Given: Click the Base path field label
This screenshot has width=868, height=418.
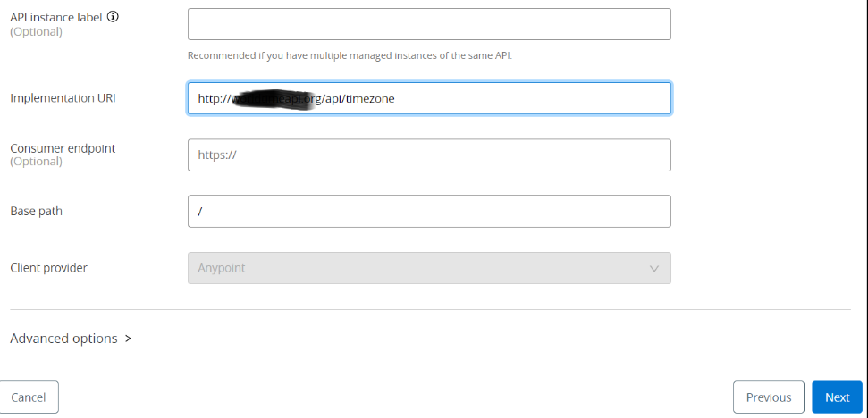Looking at the screenshot, I should tap(36, 212).
